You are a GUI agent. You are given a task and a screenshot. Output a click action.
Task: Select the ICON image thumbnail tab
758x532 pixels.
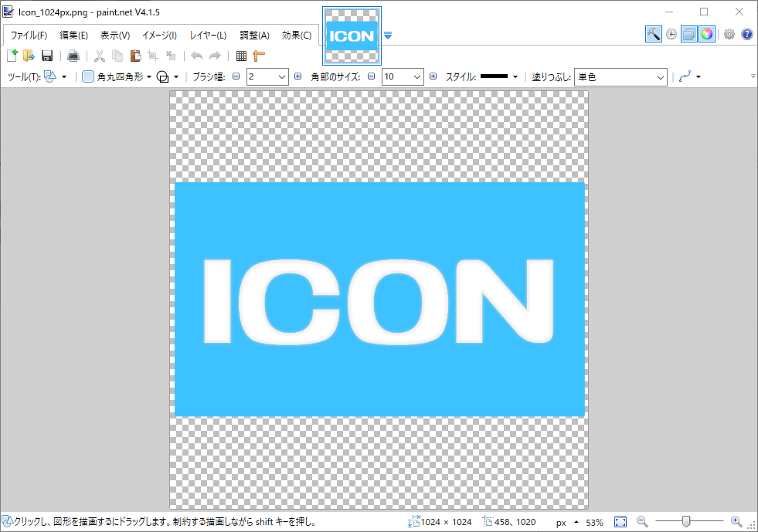[352, 36]
